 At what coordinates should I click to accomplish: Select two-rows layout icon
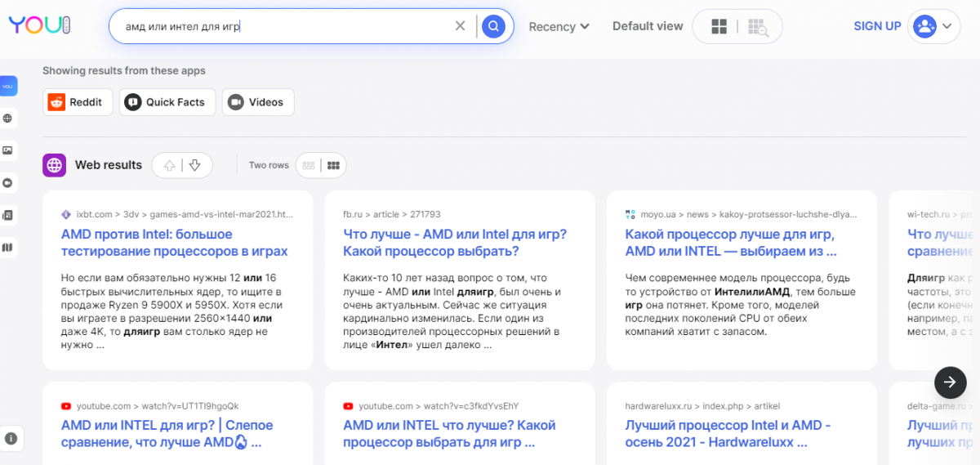point(333,165)
